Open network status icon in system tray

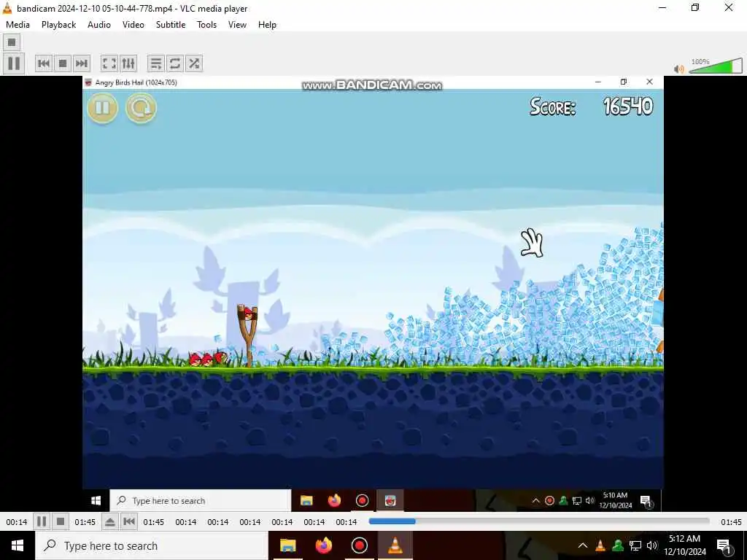(635, 545)
